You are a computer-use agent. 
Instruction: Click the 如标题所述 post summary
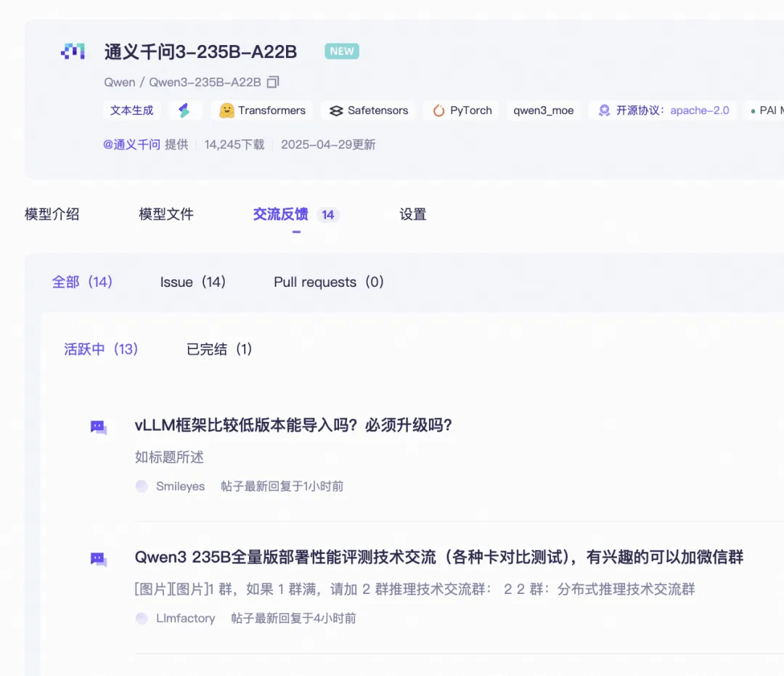169,457
